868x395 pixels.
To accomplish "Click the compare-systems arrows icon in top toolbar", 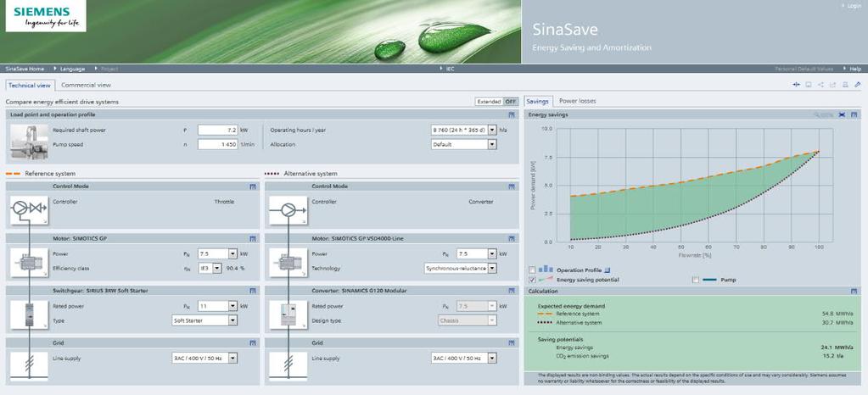I will [796, 85].
